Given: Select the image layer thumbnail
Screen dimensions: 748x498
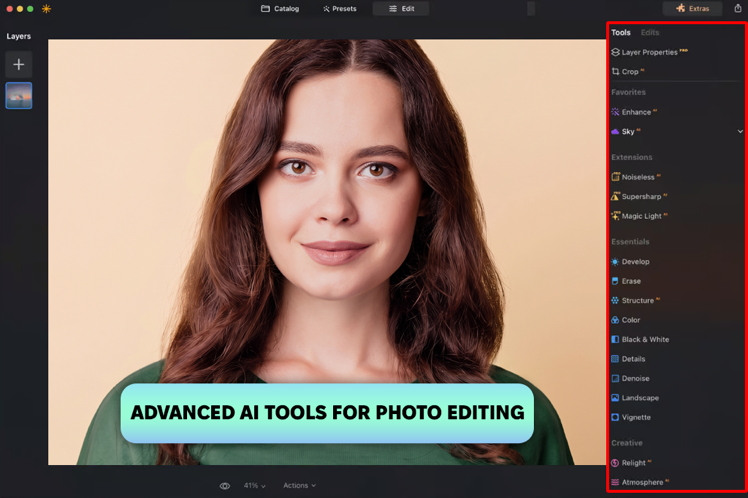Looking at the screenshot, I should point(19,95).
